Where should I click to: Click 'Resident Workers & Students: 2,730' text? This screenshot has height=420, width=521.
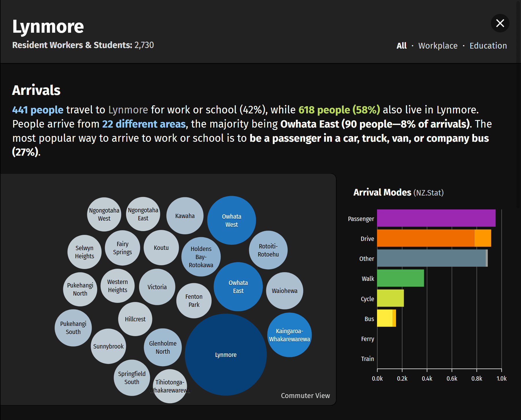(83, 45)
